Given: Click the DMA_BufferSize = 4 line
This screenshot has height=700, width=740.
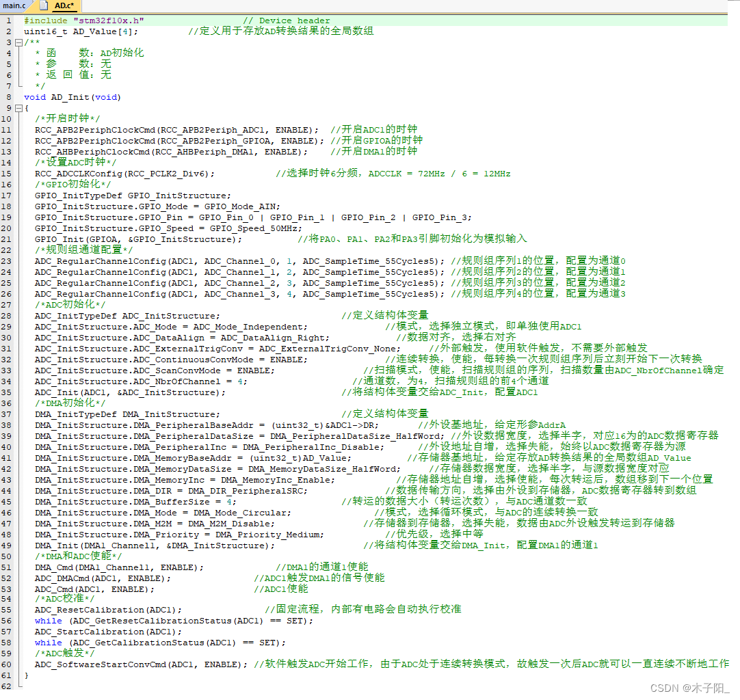Looking at the screenshot, I should point(135,502).
